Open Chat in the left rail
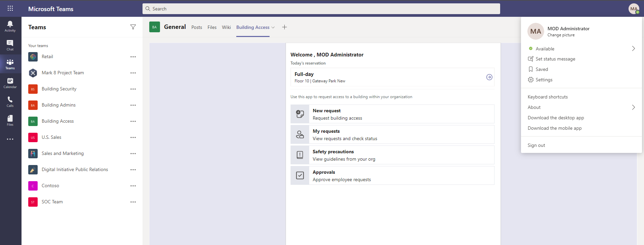This screenshot has width=644, height=245. 10,45
